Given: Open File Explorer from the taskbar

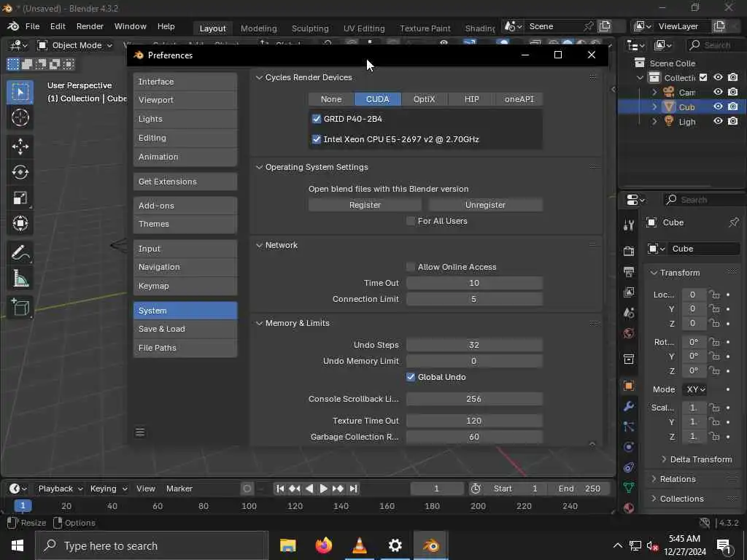Looking at the screenshot, I should point(287,545).
